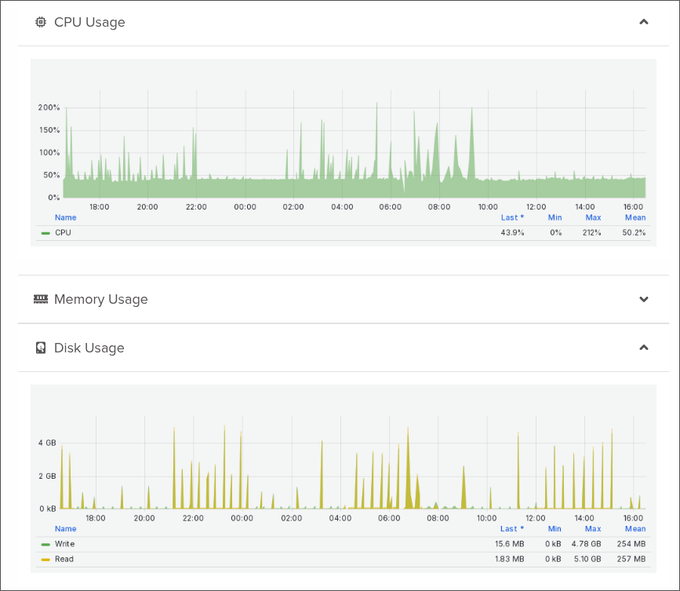Sort CPU legend by Name column
The width and height of the screenshot is (680, 591).
[65, 218]
